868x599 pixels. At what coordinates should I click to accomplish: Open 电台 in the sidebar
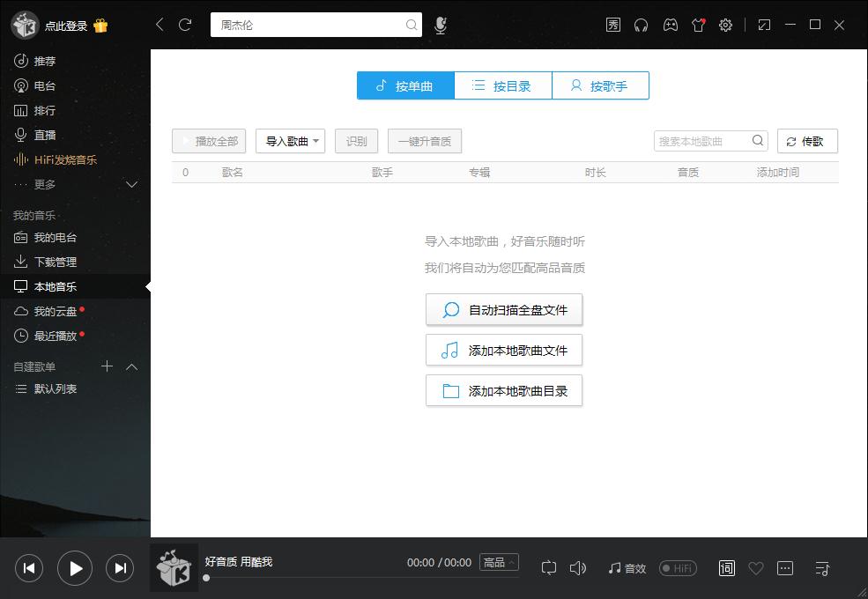pos(75,85)
